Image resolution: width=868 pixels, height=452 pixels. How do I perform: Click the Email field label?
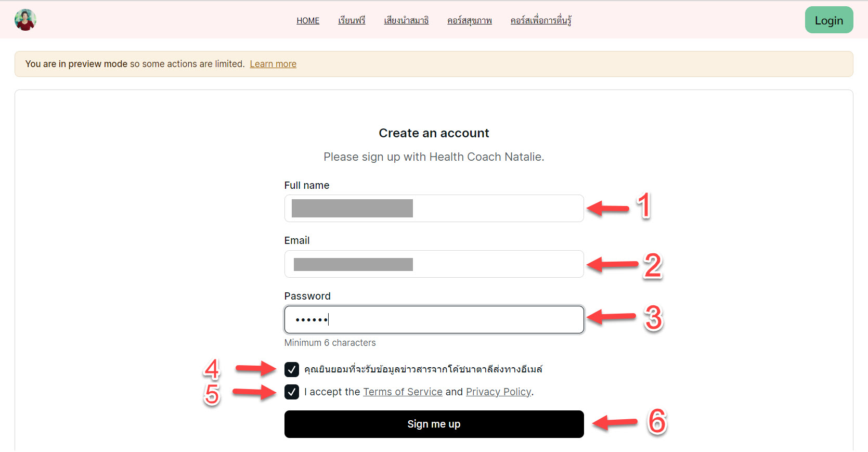click(296, 241)
